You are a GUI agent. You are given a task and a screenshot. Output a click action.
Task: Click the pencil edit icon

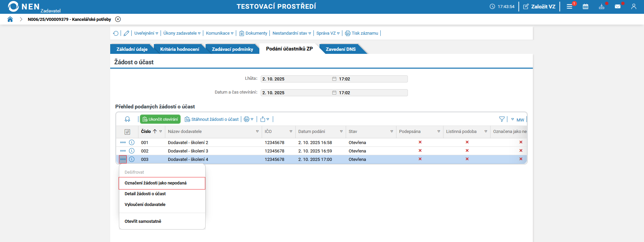[126, 33]
